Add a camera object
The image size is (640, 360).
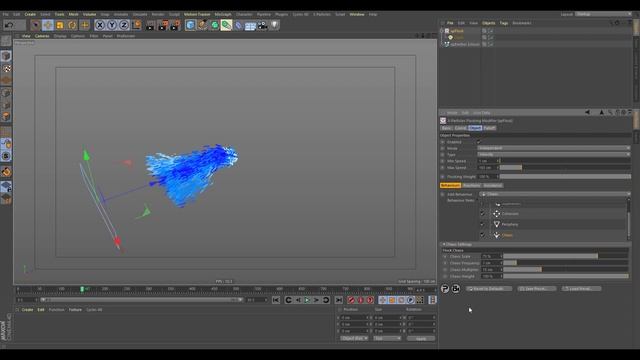262,25
